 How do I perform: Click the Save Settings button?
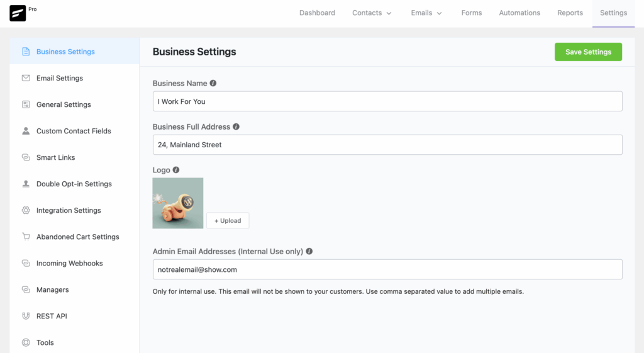pyautogui.click(x=588, y=52)
